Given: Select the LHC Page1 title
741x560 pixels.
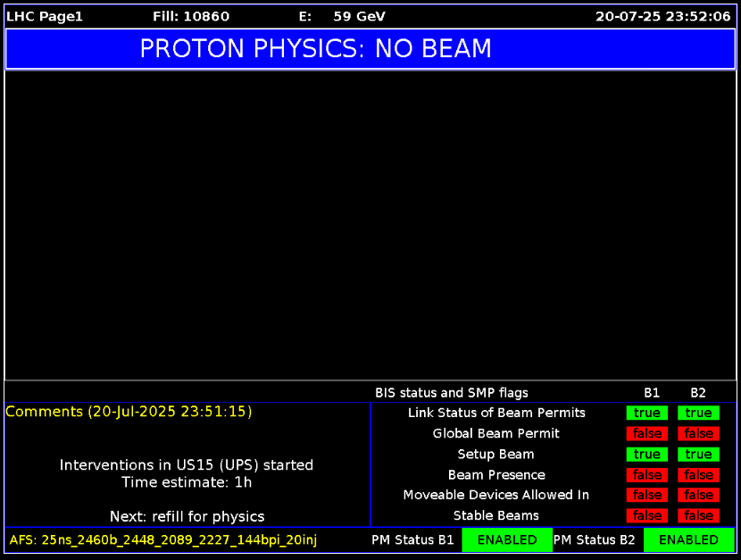Looking at the screenshot, I should [45, 16].
